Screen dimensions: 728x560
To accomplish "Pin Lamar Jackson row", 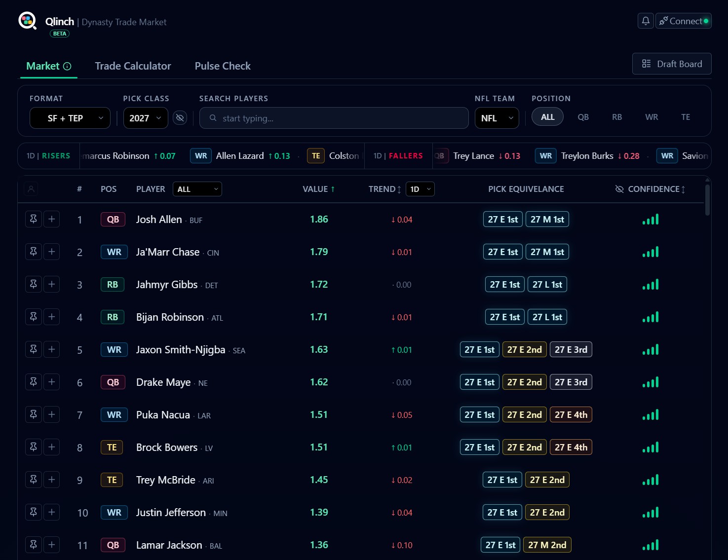I will (x=34, y=545).
